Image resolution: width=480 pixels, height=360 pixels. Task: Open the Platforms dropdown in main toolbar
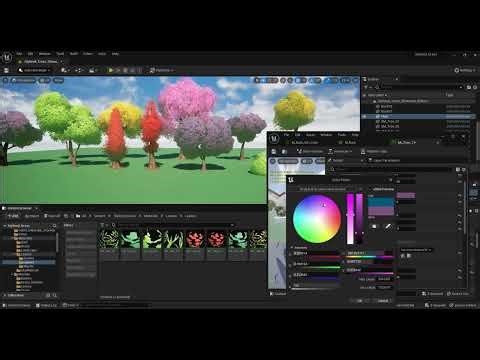click(162, 70)
